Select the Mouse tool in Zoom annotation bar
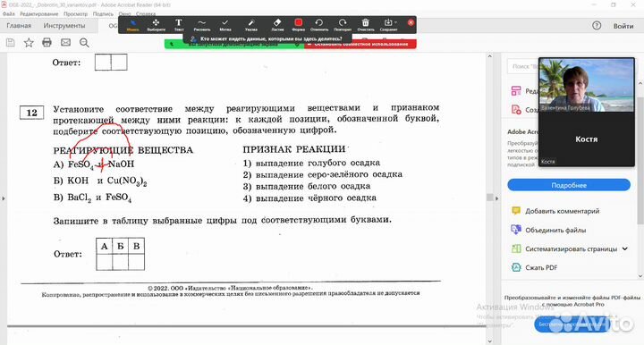Image resolution: width=644 pixels, height=345 pixels. [132, 25]
